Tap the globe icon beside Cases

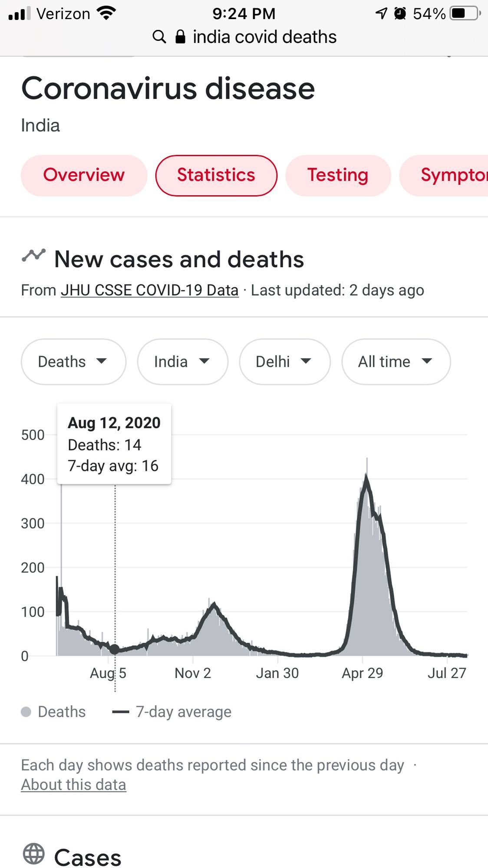(34, 854)
